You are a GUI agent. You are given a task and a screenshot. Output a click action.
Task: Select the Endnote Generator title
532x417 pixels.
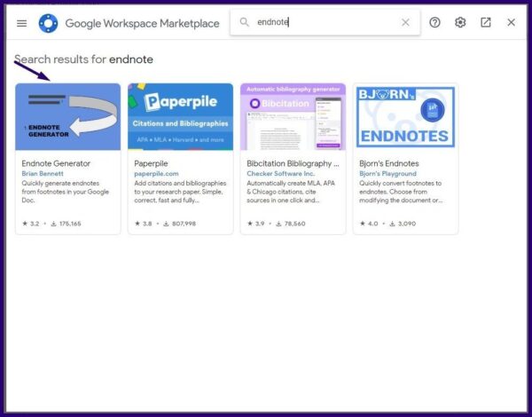click(56, 163)
